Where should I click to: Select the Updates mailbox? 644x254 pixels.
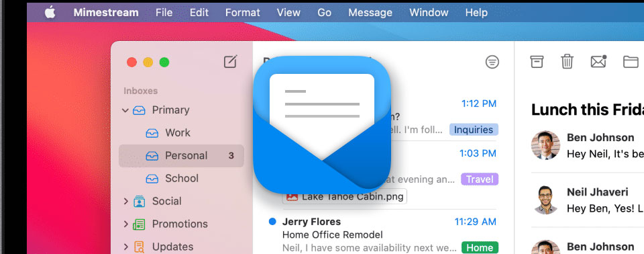172,247
